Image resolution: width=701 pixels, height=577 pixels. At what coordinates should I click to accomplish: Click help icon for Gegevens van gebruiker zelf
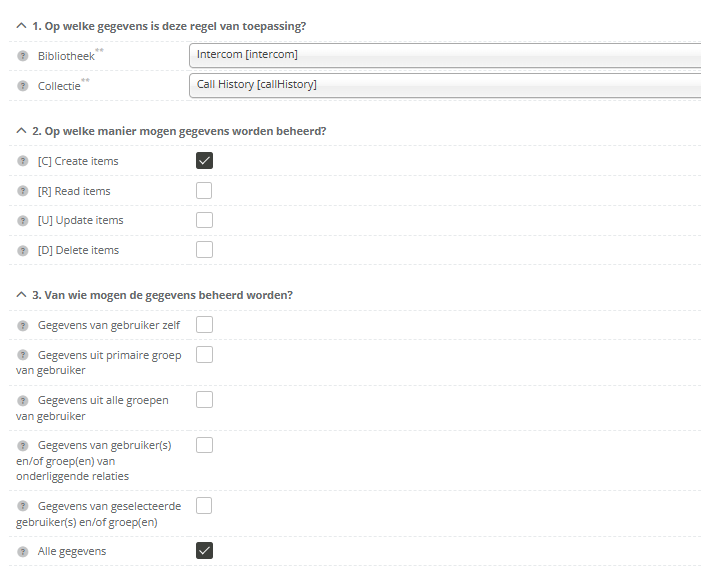point(23,325)
